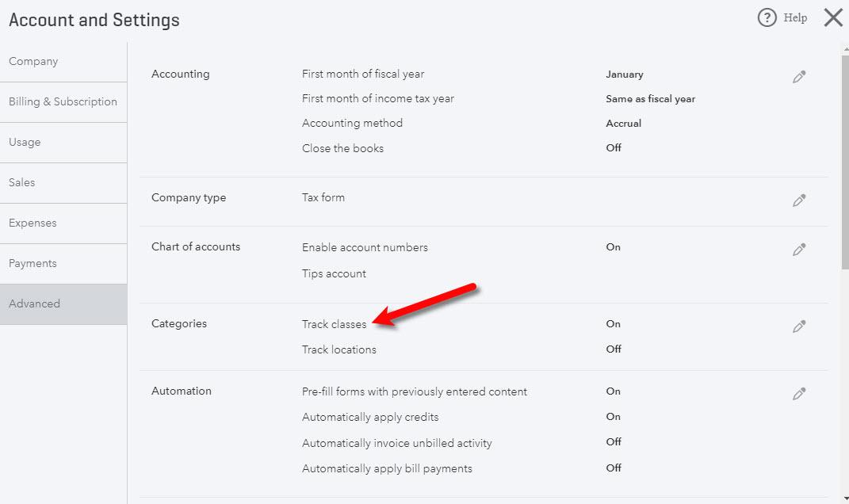Edit the Automation section settings
The image size is (849, 504).
(799, 394)
